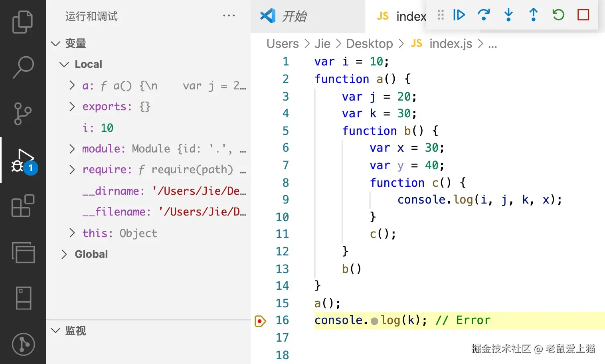The image size is (605, 364).
Task: Click the 运行和调试 panel title
Action: tap(91, 16)
